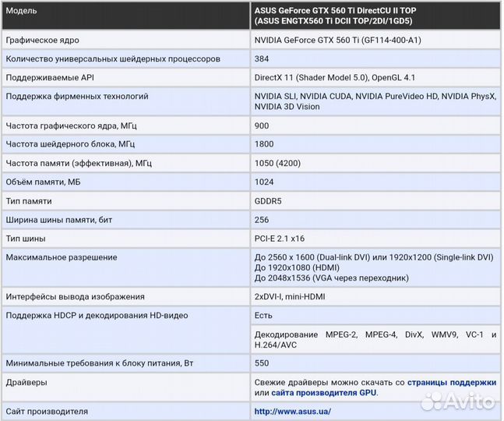Click Частота памяти (эффективная), МГц label
The image size is (504, 421).
pyautogui.click(x=79, y=164)
